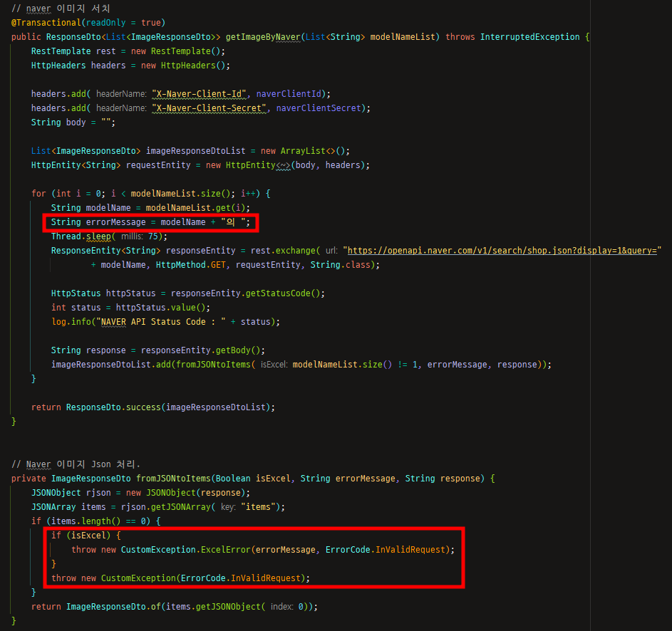Click "int status = httpStatus.value();" line
The height and width of the screenshot is (631, 672).
tap(130, 307)
